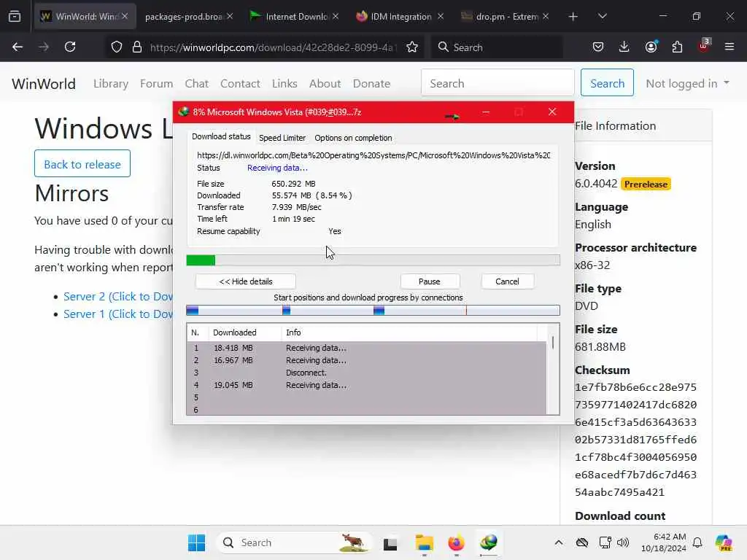Open Options on completion tab
747x560 pixels.
(x=353, y=138)
